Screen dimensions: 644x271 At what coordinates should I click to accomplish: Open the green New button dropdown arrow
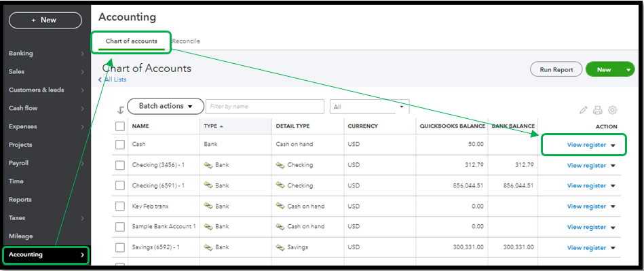tap(628, 70)
